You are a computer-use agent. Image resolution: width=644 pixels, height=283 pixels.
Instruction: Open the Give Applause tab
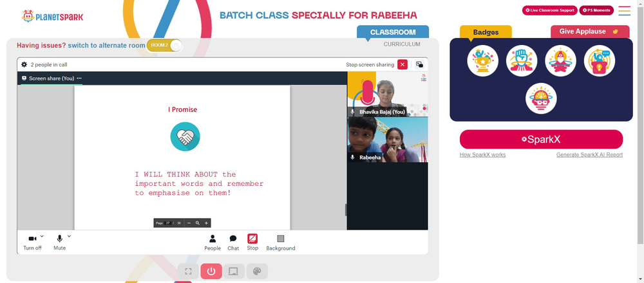pos(590,32)
